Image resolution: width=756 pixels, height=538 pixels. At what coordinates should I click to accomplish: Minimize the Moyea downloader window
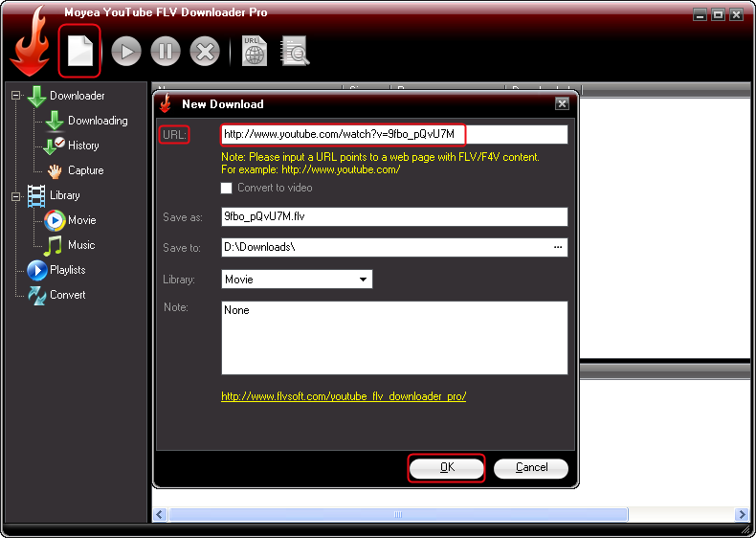point(700,15)
